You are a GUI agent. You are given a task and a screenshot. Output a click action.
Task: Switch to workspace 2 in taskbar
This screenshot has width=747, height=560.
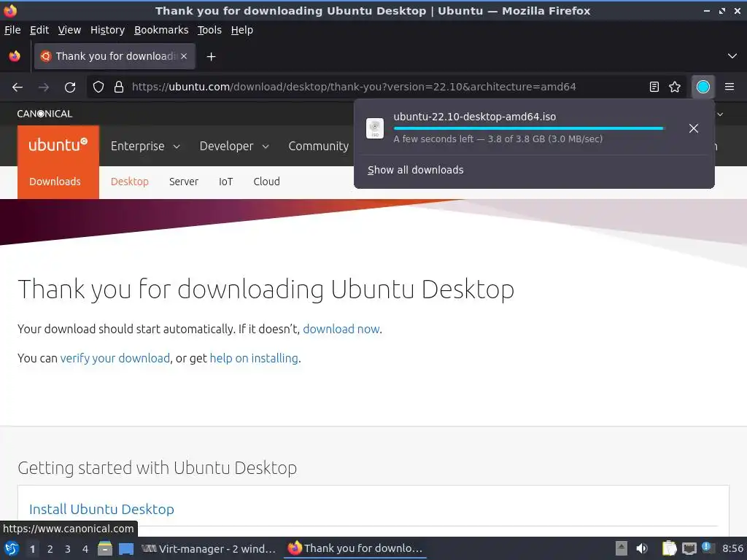tap(50, 549)
